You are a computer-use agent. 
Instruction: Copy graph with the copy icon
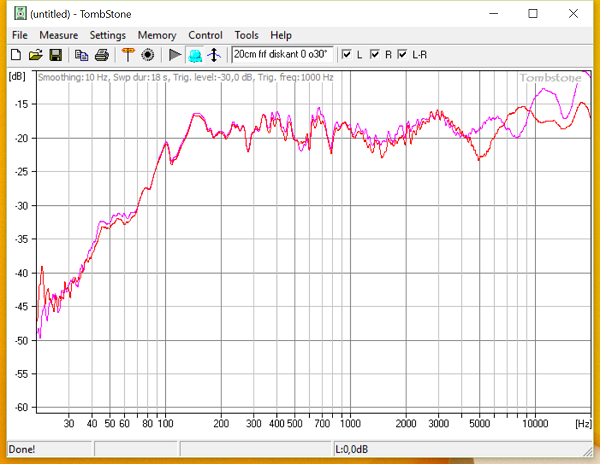pos(82,55)
